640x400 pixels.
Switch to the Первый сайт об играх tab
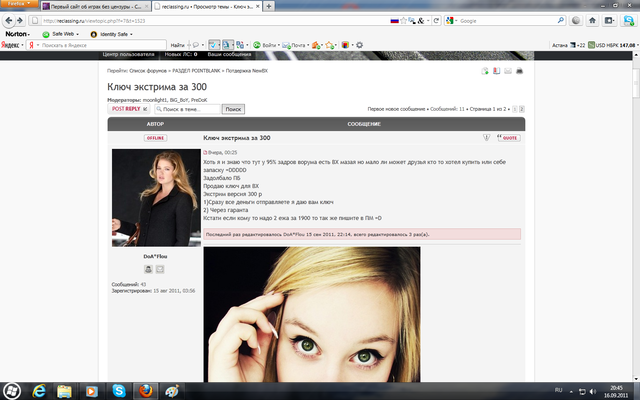coord(96,7)
